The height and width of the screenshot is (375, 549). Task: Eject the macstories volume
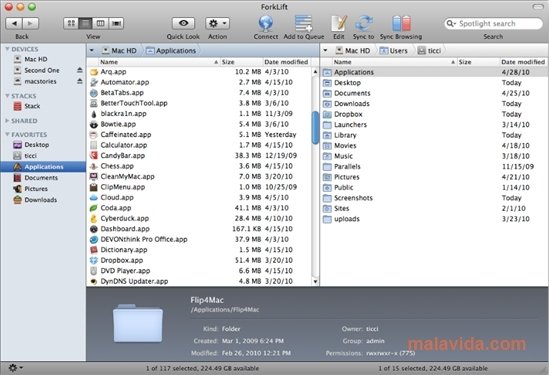click(80, 81)
